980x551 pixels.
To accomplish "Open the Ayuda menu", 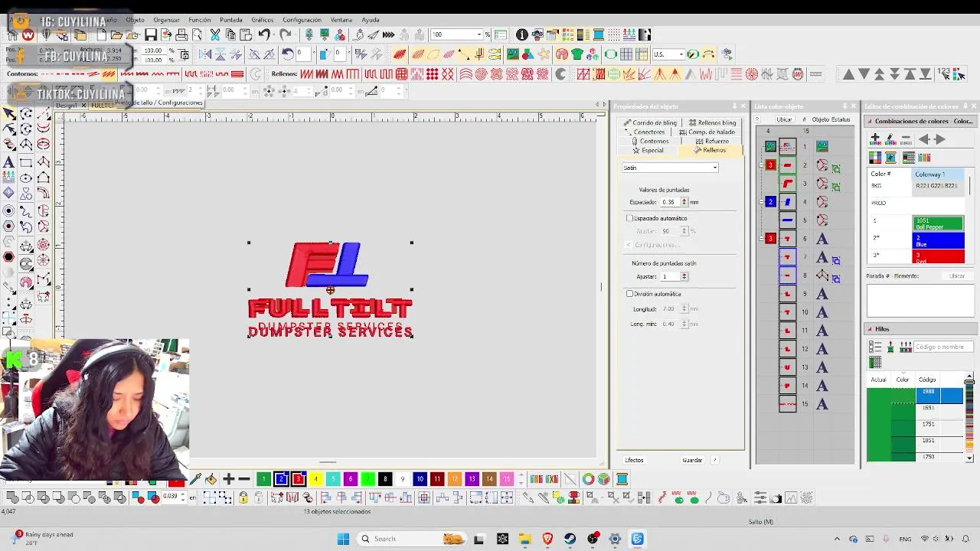I will [370, 20].
